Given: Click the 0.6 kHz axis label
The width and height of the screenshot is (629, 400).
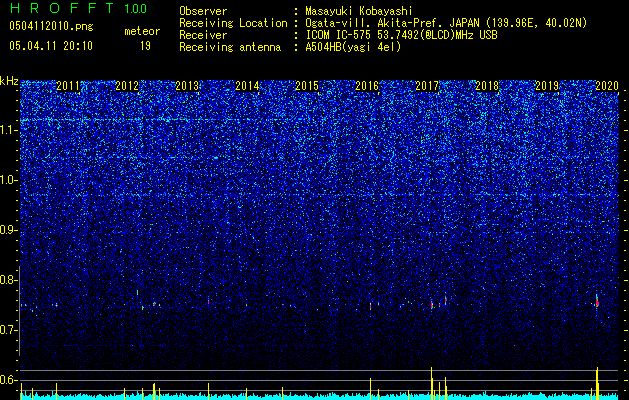Looking at the screenshot, I should click(x=8, y=380).
